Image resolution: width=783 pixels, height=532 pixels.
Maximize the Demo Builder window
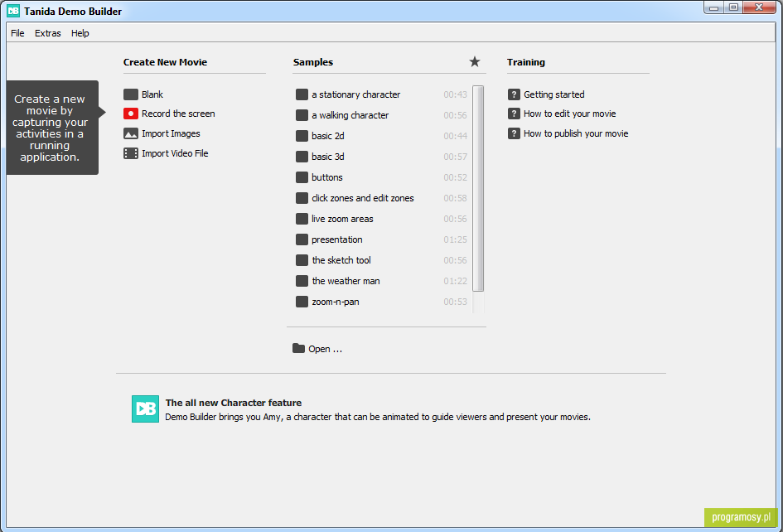733,7
